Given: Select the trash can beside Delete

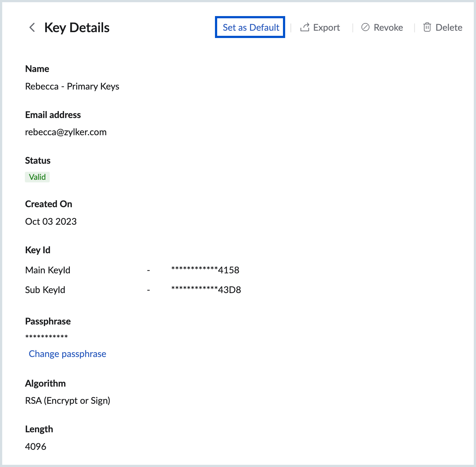Looking at the screenshot, I should click(x=427, y=27).
